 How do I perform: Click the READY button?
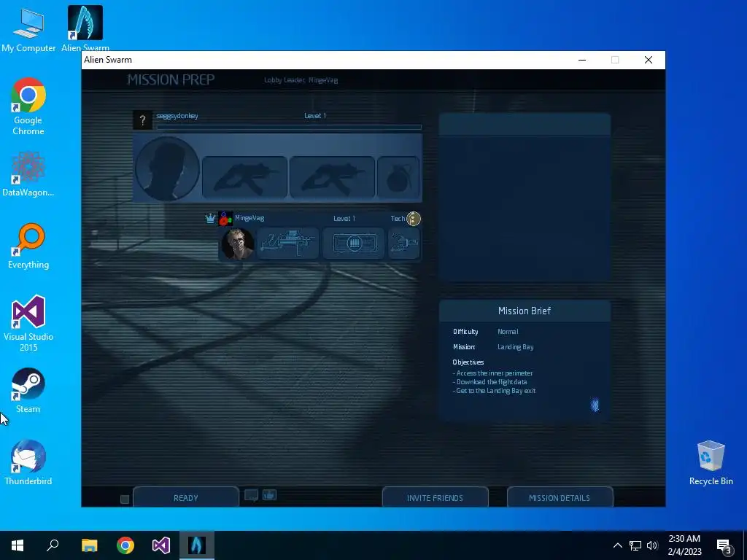tap(186, 497)
